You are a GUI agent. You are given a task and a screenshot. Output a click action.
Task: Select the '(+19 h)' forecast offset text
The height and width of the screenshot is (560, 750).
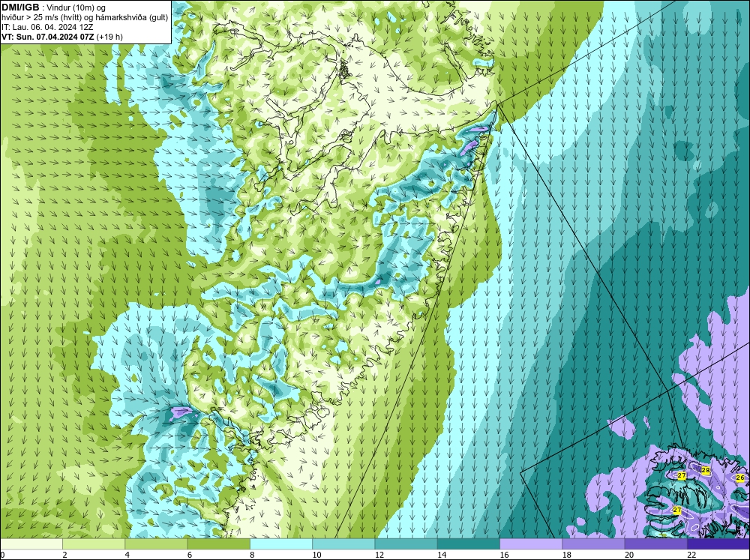(x=109, y=37)
